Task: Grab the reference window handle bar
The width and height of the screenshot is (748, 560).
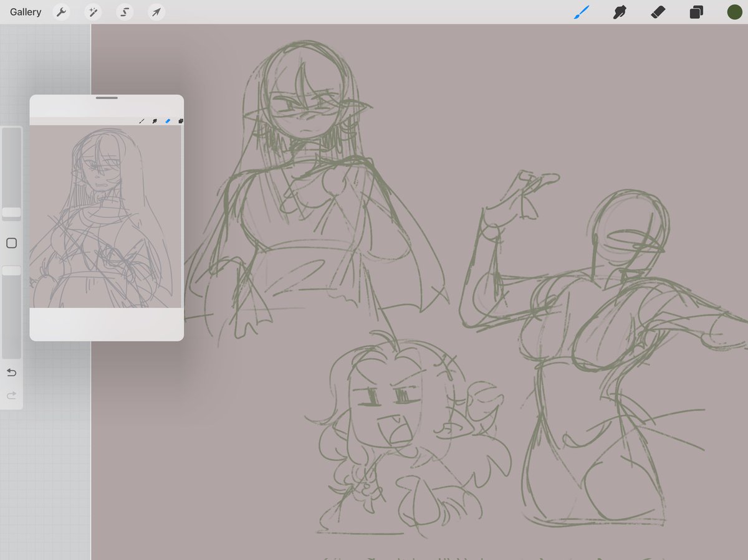Action: pyautogui.click(x=107, y=98)
